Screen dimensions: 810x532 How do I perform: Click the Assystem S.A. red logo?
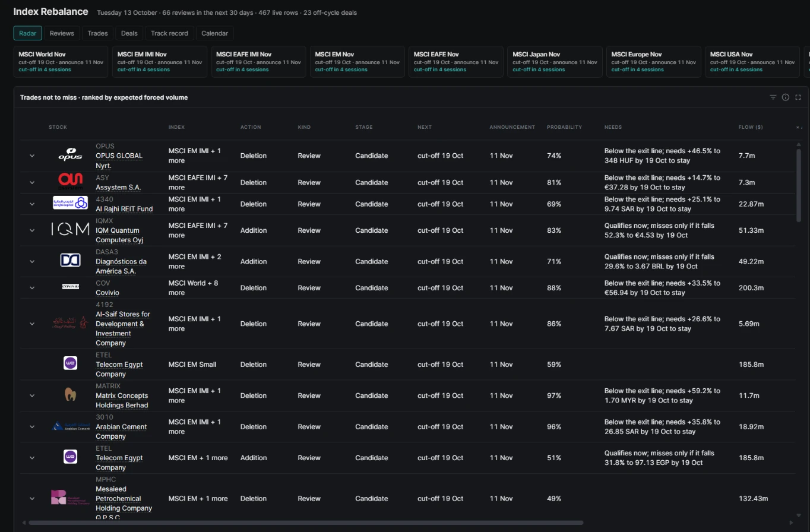click(70, 182)
